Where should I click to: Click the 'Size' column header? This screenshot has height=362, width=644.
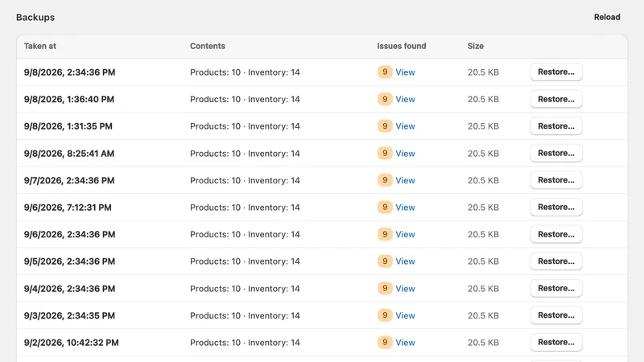pos(475,46)
